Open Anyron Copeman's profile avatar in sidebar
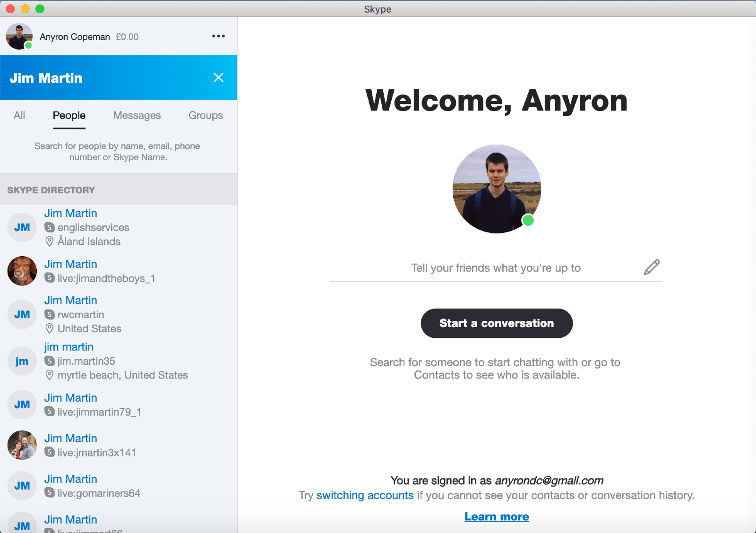The height and width of the screenshot is (533, 756). 19,36
